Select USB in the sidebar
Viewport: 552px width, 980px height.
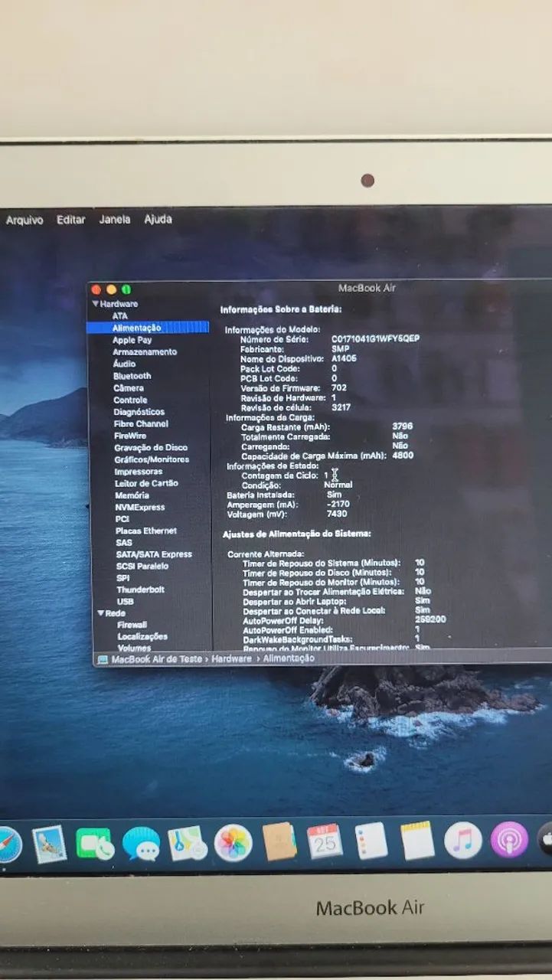click(x=126, y=602)
